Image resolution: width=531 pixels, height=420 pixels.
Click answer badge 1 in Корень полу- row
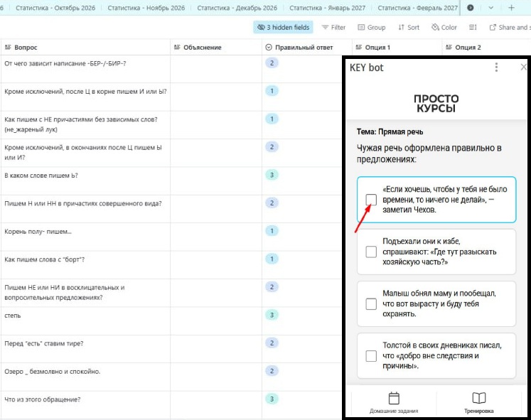pyautogui.click(x=272, y=231)
